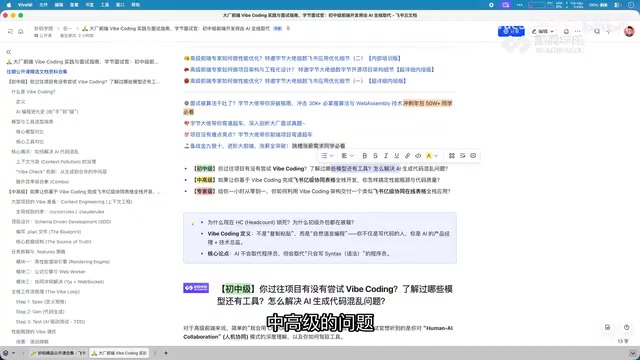The height and width of the screenshot is (360, 640).
Task: Select Step 3: Test outline entry
Action: 50,322
